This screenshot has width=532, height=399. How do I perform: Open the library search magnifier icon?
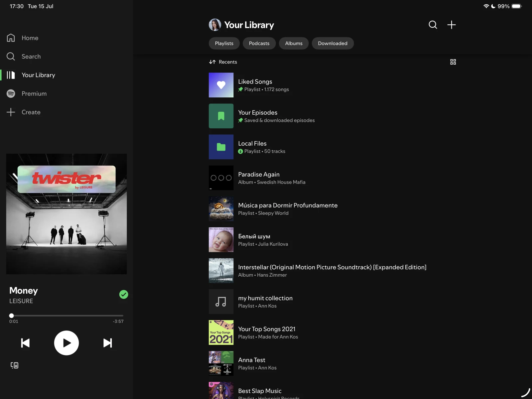pyautogui.click(x=433, y=25)
